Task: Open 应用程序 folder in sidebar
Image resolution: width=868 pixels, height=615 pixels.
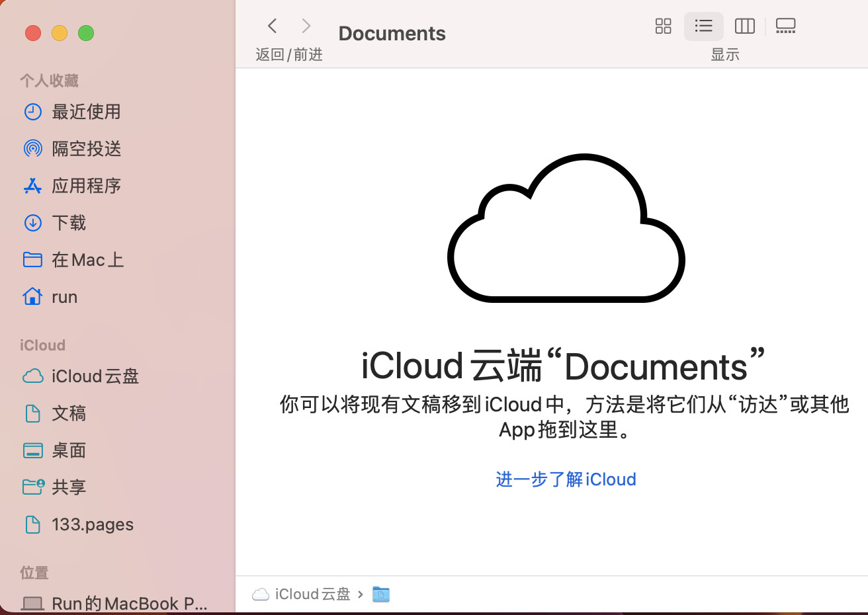Action: pos(86,186)
